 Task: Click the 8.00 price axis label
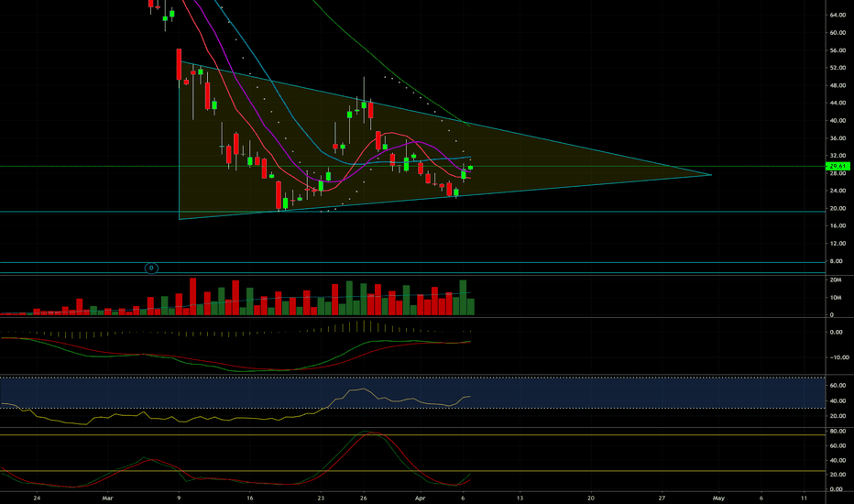coord(836,261)
